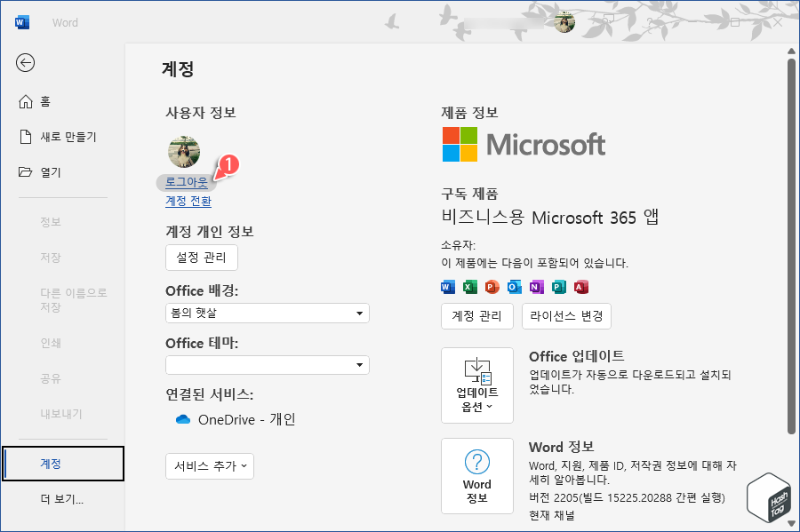Screen dimensions: 800x532
Task: Click the OneNote icon in the app list
Action: pyautogui.click(x=535, y=286)
